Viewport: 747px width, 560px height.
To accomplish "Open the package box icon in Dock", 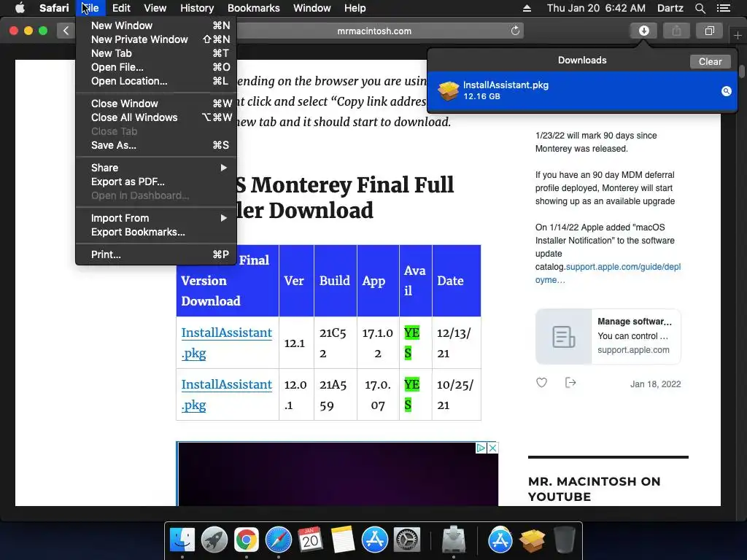I will coord(532,540).
